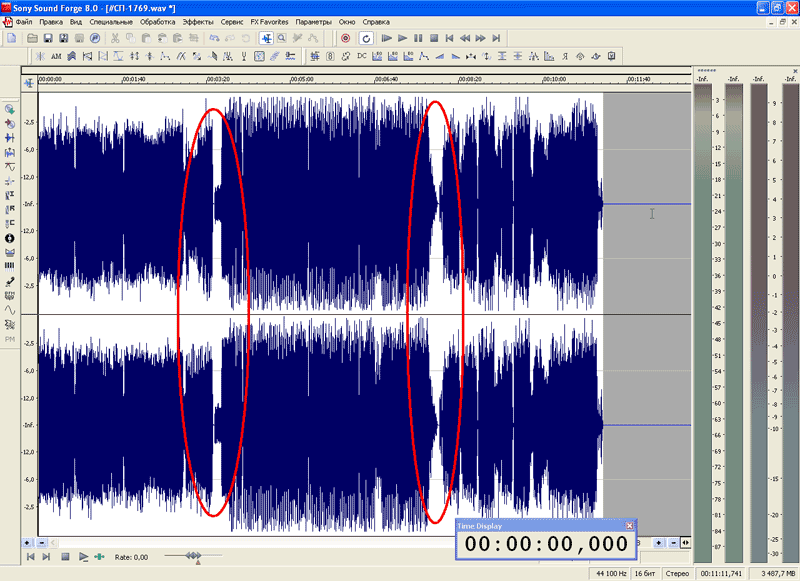Open the FX Favorites menu
Viewport: 800px width, 581px height.
pyautogui.click(x=268, y=21)
